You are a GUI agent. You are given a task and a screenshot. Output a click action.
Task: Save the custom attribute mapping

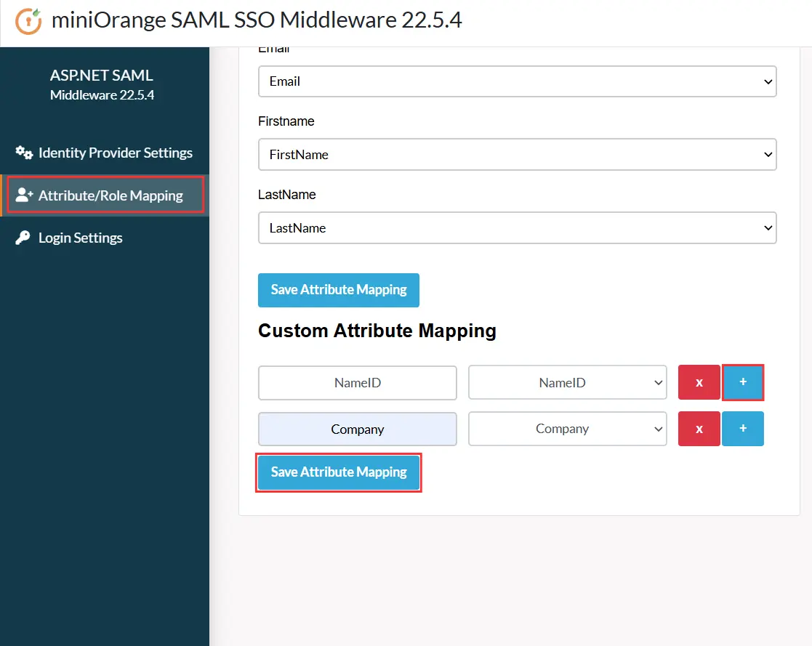point(338,472)
